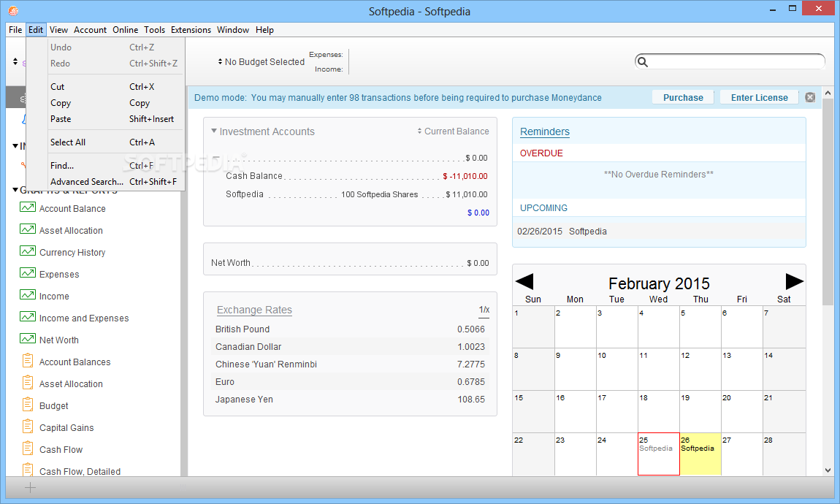Viewport: 840px width, 504px height.
Task: Click the Income and Expenses graph icon
Action: pyautogui.click(x=28, y=317)
